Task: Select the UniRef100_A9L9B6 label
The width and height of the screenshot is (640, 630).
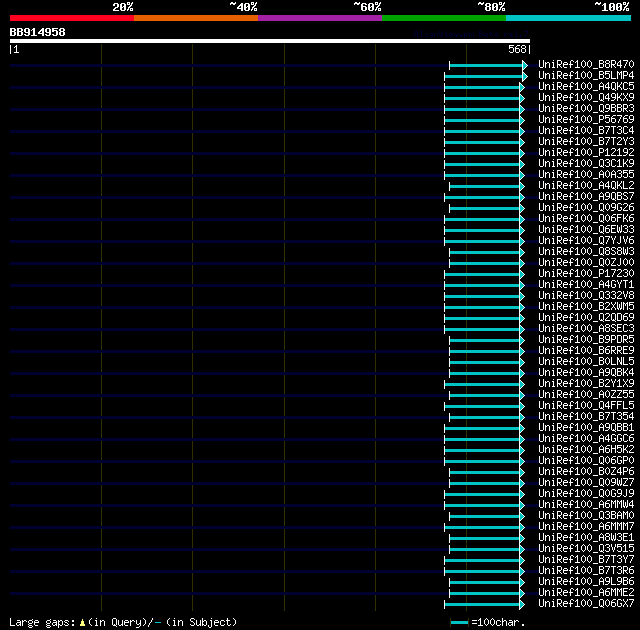Action: tap(586, 582)
